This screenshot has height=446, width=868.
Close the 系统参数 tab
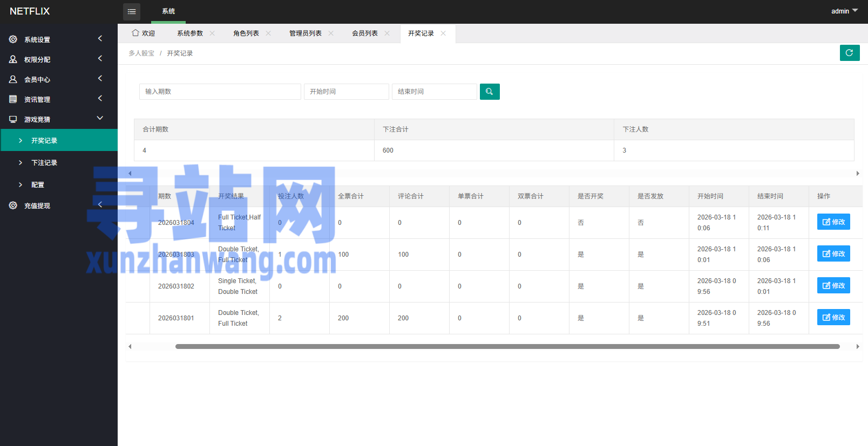212,33
